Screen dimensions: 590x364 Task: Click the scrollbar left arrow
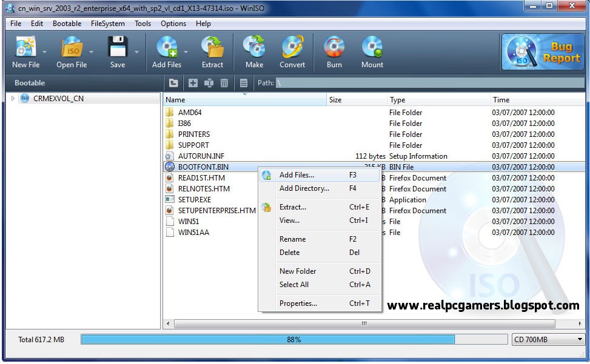point(168,323)
